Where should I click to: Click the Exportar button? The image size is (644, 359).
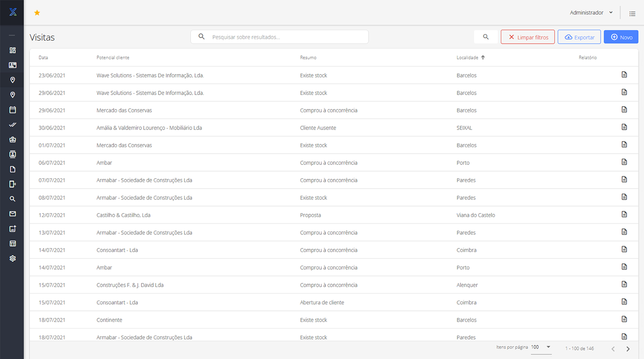(x=579, y=37)
